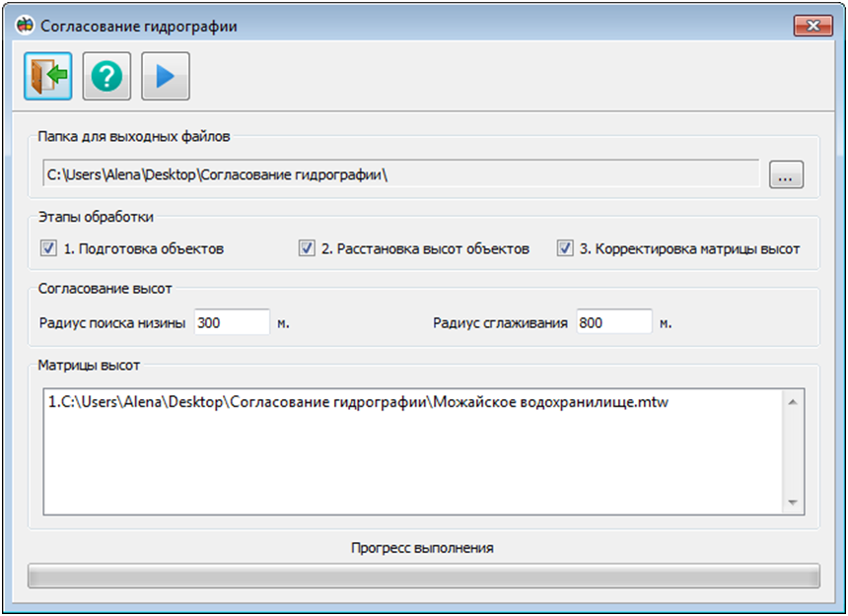Click the Радиус поиска низины value field
848x616 pixels.
tap(232, 322)
